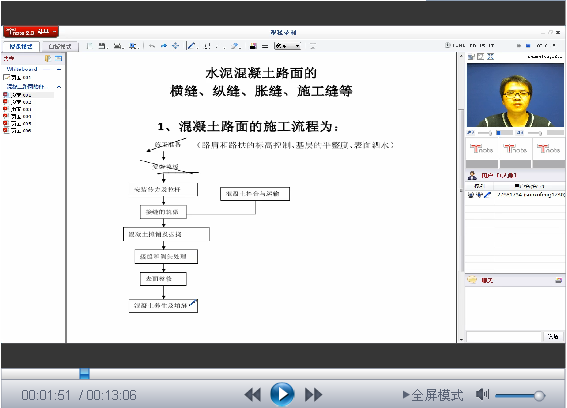Click the speaker volume icon in player

point(482,394)
